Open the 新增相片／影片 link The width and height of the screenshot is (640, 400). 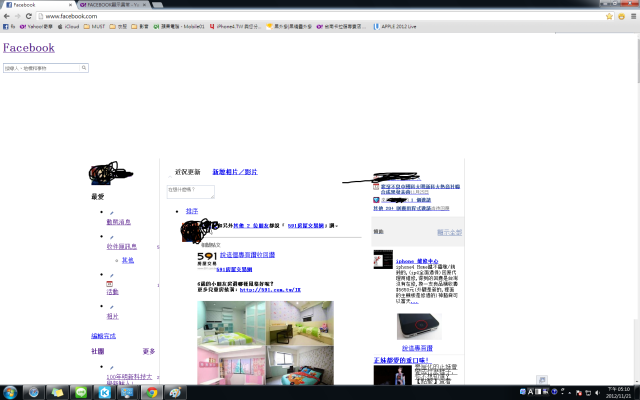coord(235,172)
